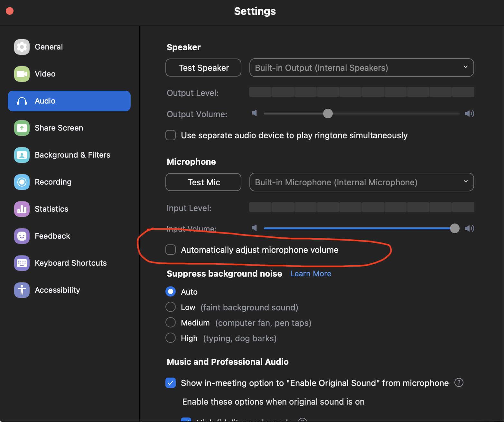Disable Enable Original Sound in-meeting option
Viewport: 504px width, 422px height.
[171, 383]
